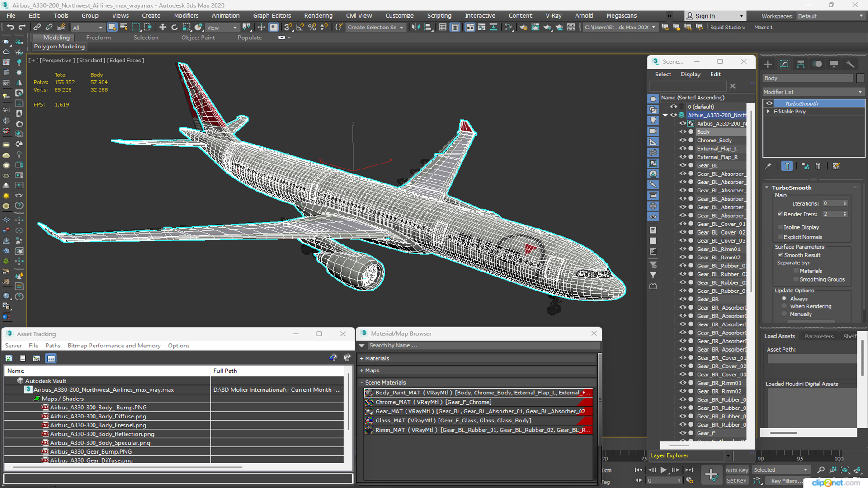This screenshot has height=488, width=868.
Task: Expand the Materials group in Material Browser
Action: pos(362,359)
